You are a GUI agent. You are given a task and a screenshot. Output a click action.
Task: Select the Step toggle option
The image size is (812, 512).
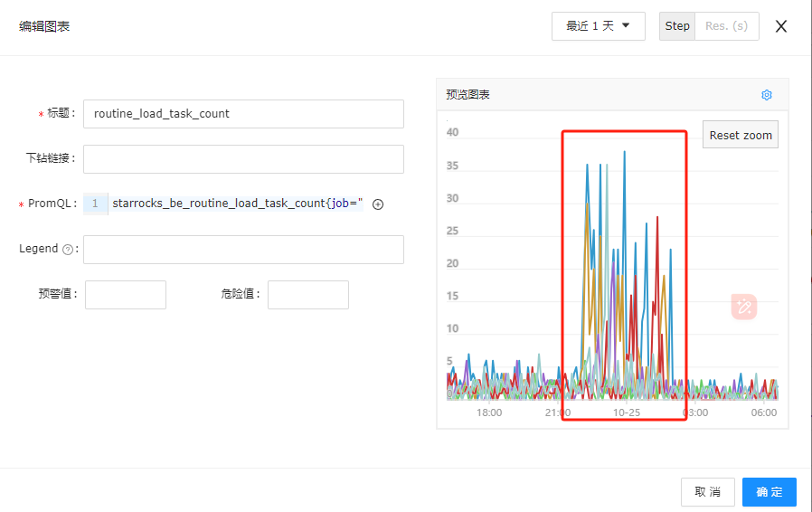(x=677, y=26)
